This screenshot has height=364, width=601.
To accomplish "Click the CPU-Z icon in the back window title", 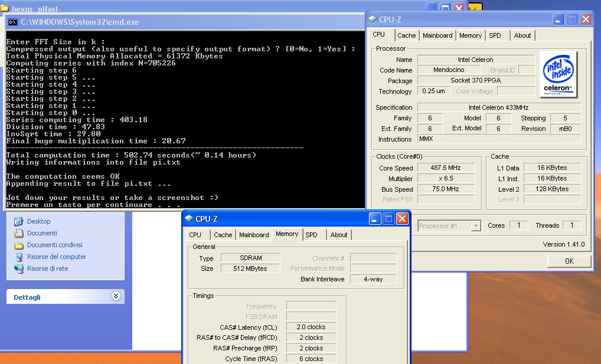I will [372, 19].
